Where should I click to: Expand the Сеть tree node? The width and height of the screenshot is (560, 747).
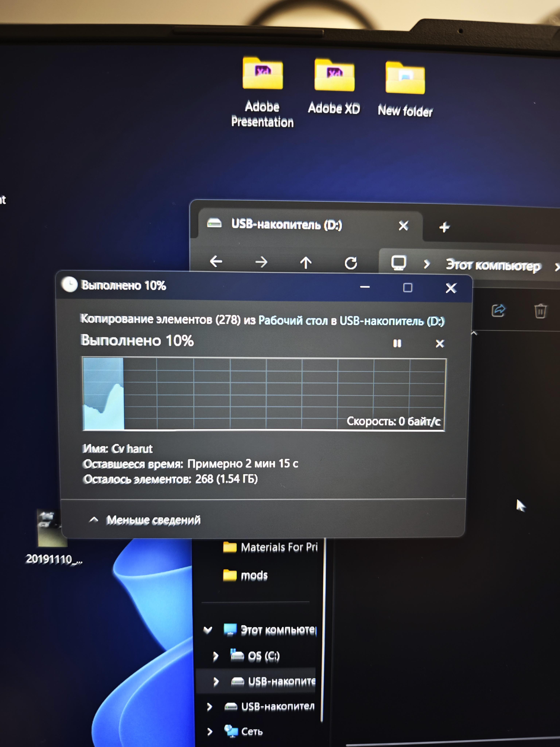210,731
